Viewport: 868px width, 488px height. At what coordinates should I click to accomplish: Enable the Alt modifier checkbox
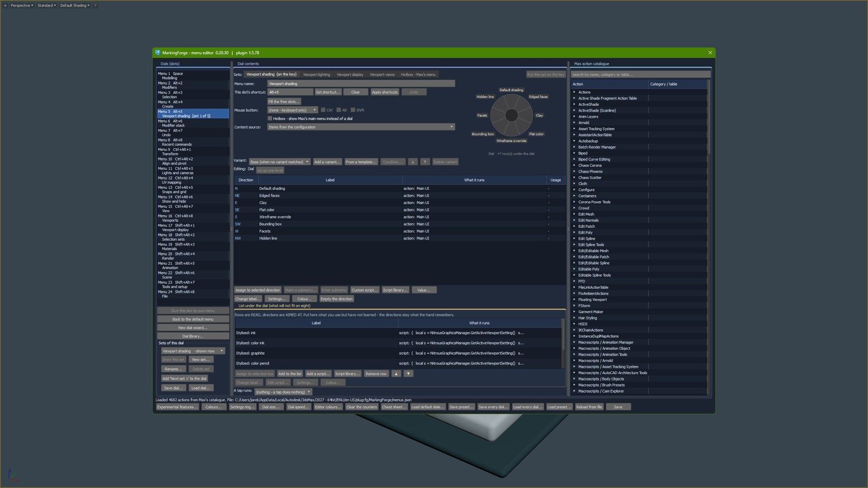click(x=339, y=110)
